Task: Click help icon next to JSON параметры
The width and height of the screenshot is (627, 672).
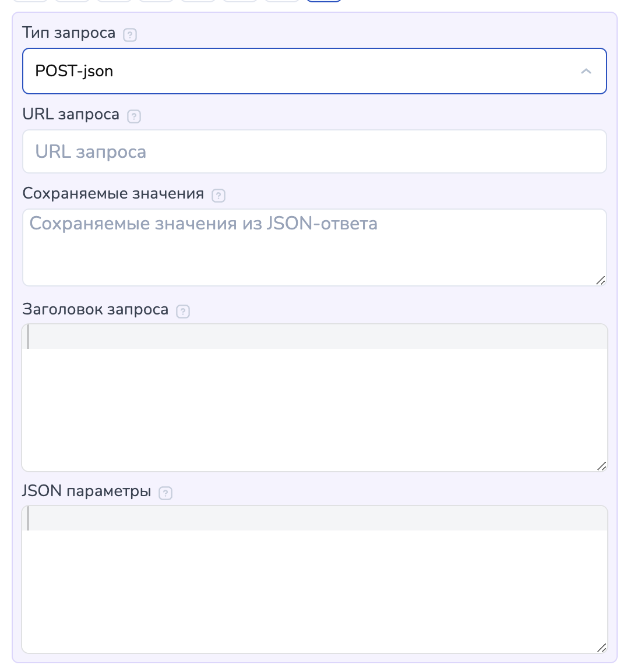Action: pos(165,493)
